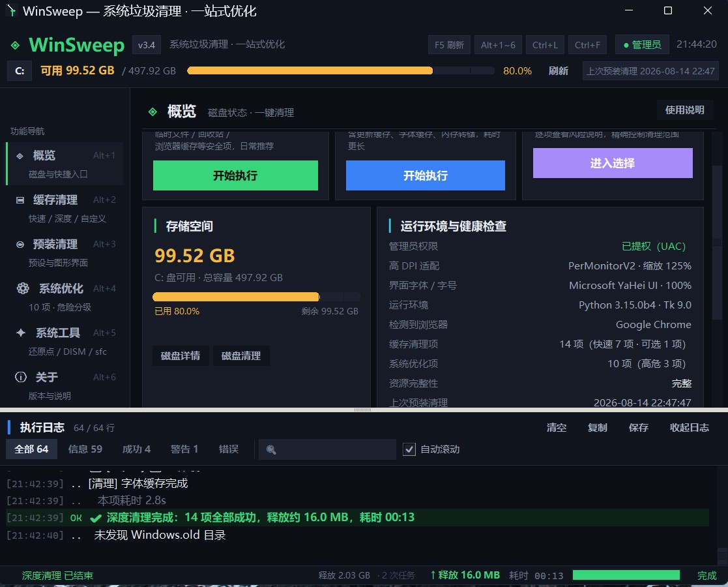Click the 系统工具 star icon
The image size is (728, 587).
[21, 333]
